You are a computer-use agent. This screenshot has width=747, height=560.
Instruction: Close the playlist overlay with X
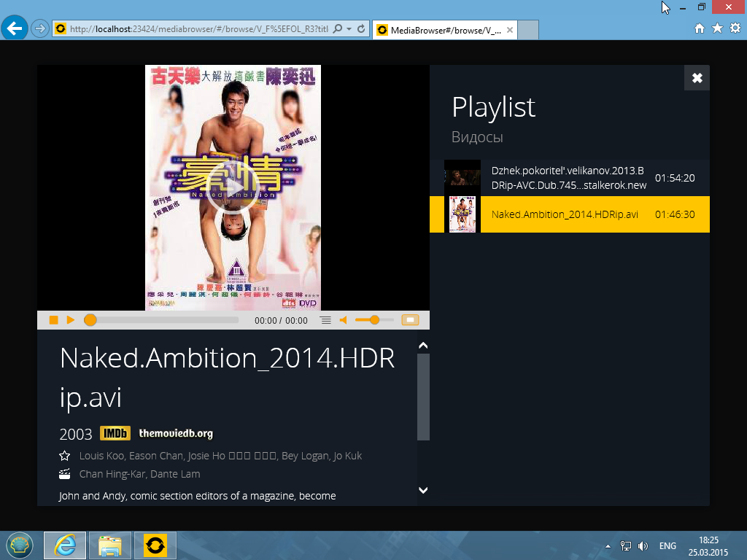pyautogui.click(x=697, y=78)
